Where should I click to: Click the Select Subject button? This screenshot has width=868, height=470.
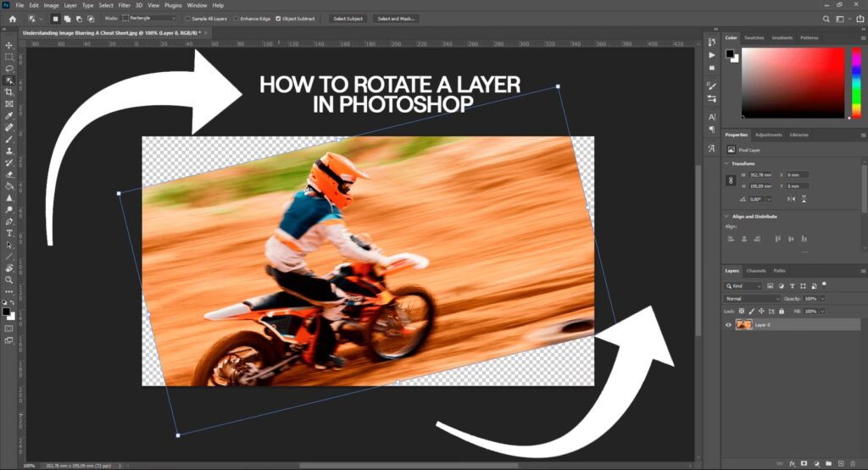[348, 18]
